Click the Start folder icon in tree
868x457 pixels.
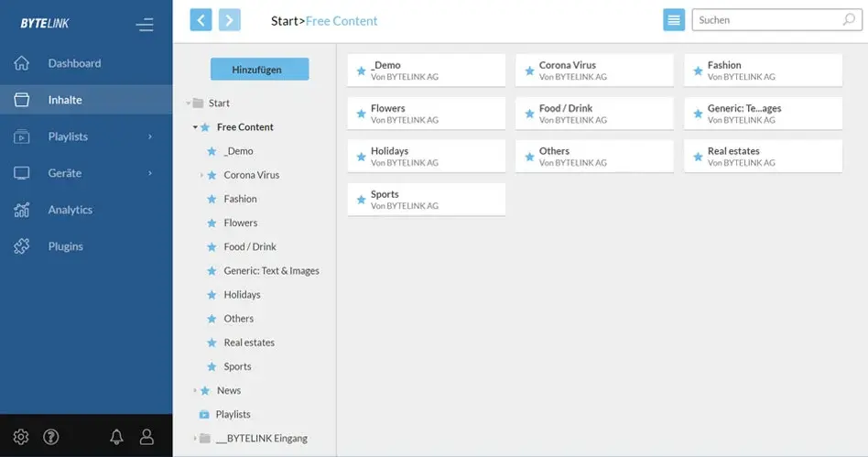[x=198, y=103]
